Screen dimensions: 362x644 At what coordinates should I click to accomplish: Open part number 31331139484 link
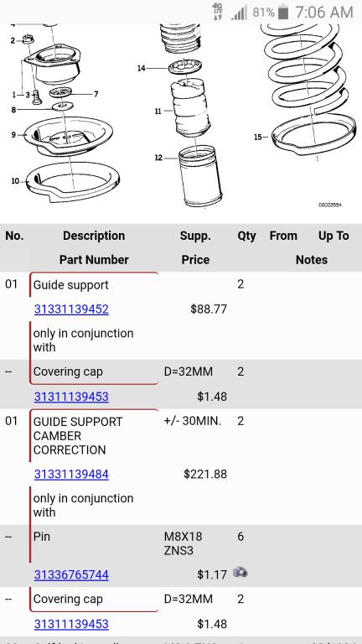click(71, 475)
